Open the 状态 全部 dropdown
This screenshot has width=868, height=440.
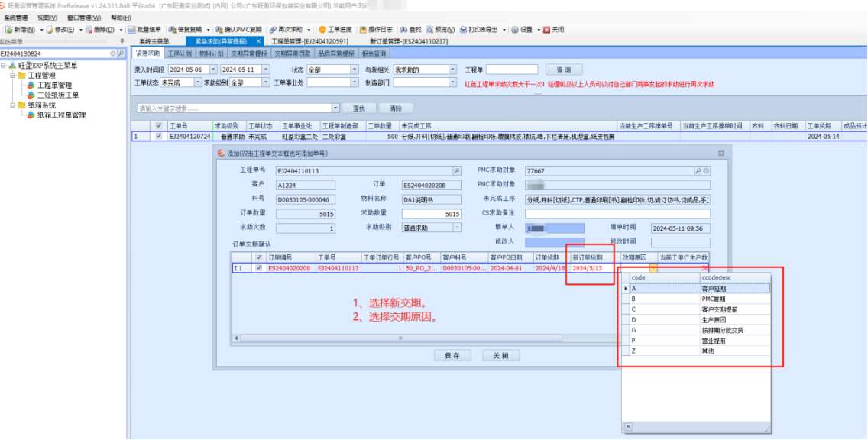355,70
